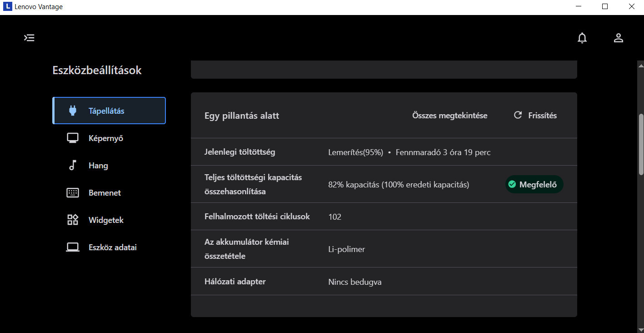Click the scrollbar down arrow
Image resolution: width=644 pixels, height=333 pixels.
tap(641, 329)
